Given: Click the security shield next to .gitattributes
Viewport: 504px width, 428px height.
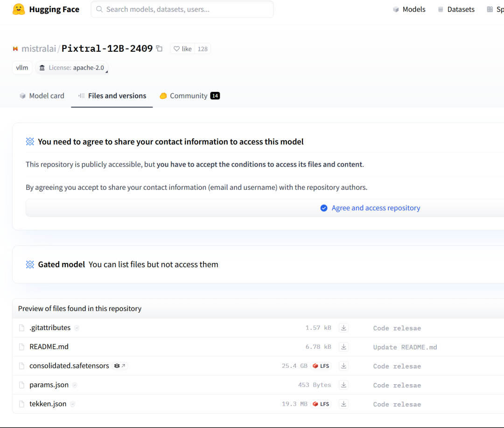Looking at the screenshot, I should tap(77, 328).
